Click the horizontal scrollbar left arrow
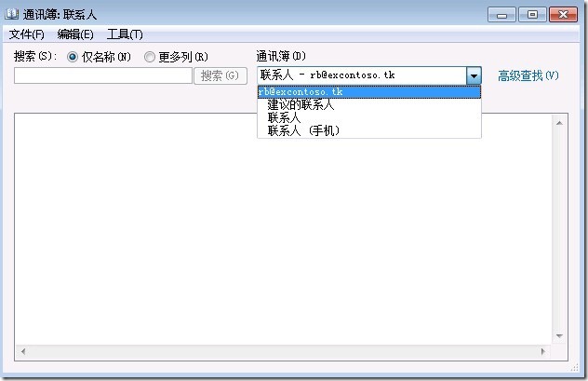 coord(21,352)
